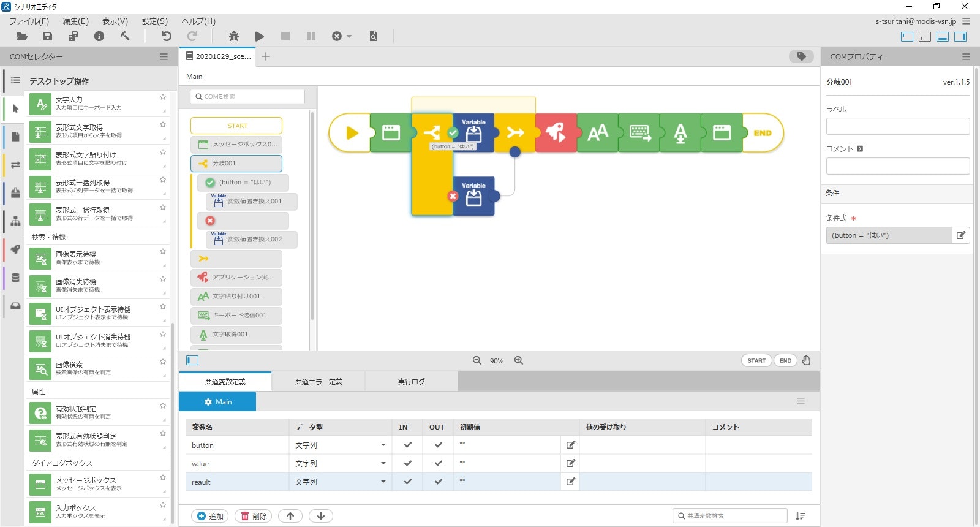This screenshot has height=527, width=980.
Task: Open account menu next to email
Action: coord(966,21)
